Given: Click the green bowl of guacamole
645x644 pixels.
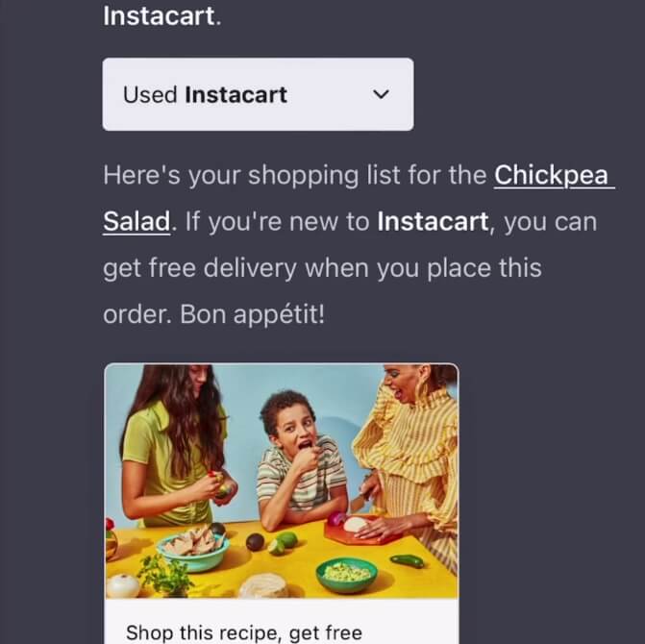Looking at the screenshot, I should (346, 574).
